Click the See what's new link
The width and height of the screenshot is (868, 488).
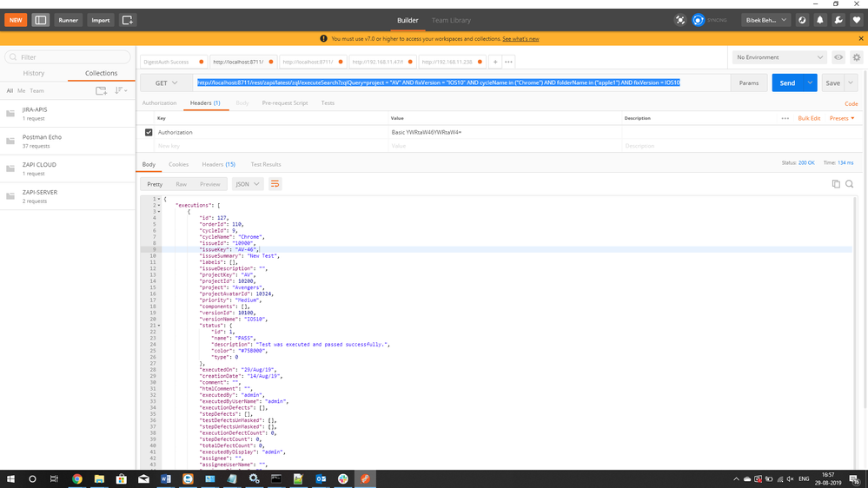click(520, 39)
